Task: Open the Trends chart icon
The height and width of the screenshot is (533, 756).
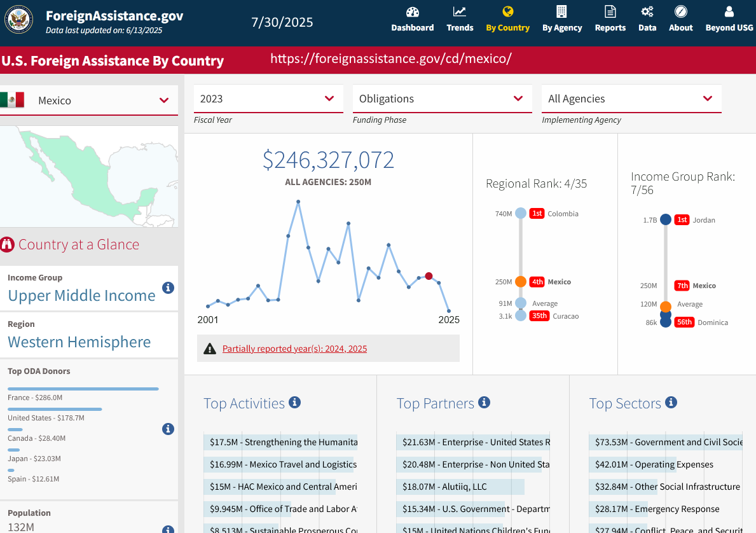Action: 460,11
